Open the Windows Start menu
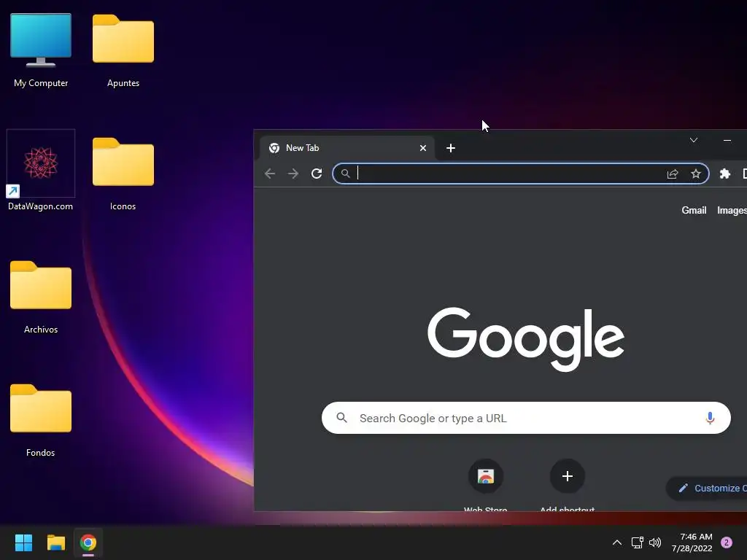747x560 pixels. [x=23, y=542]
